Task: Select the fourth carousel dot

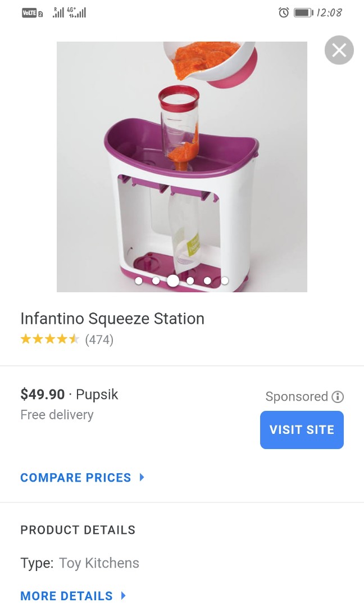Action: click(x=190, y=280)
